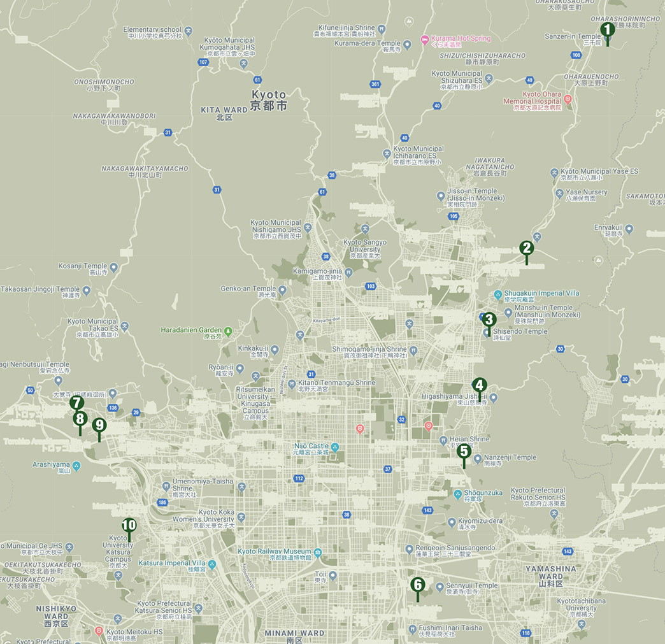Open the Kiyomizu-dera pin

coord(452,522)
